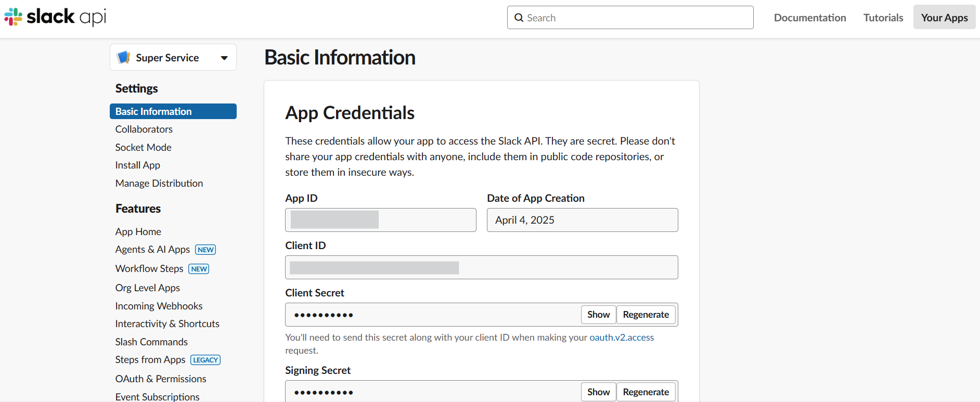Open Interactivity & Shortcuts feature
Image resolution: width=980 pixels, height=402 pixels.
167,323
